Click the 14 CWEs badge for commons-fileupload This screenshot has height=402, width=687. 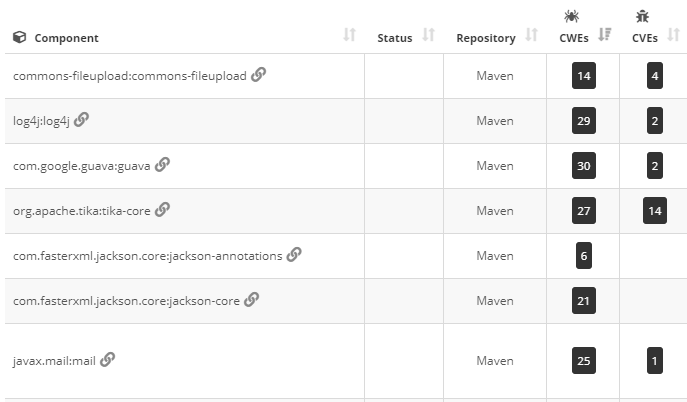coord(584,76)
